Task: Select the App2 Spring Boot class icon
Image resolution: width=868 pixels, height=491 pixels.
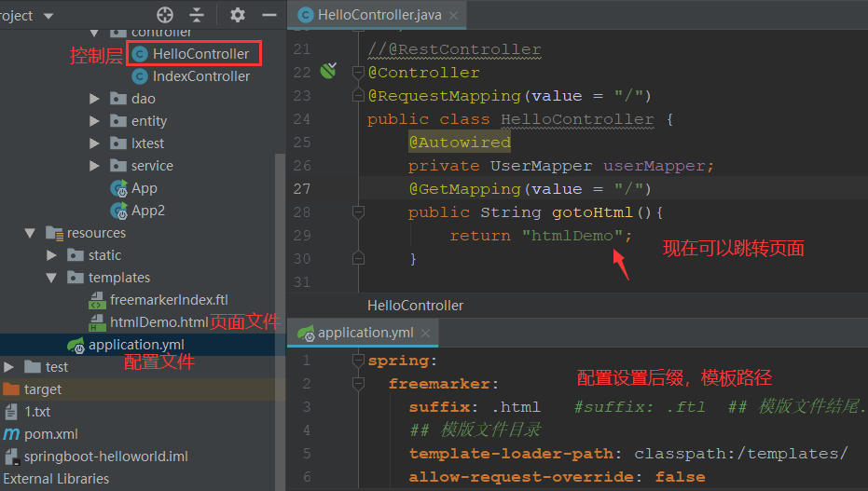Action: [118, 211]
